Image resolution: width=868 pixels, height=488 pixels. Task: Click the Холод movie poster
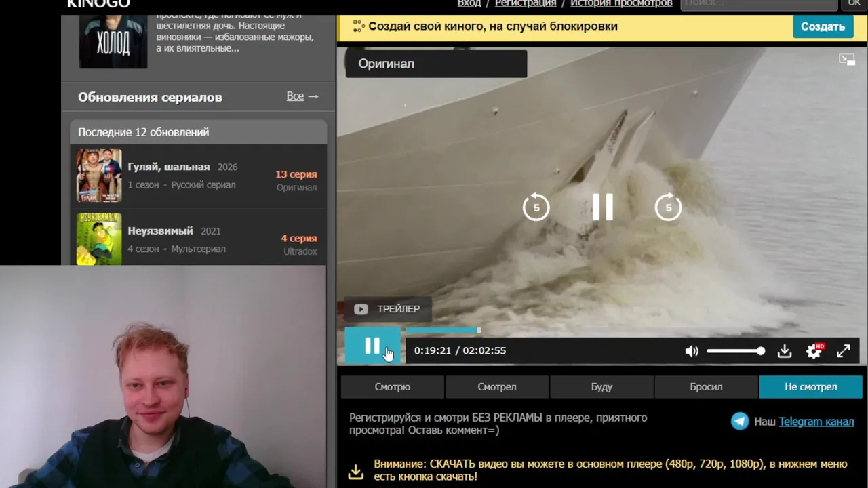(113, 41)
